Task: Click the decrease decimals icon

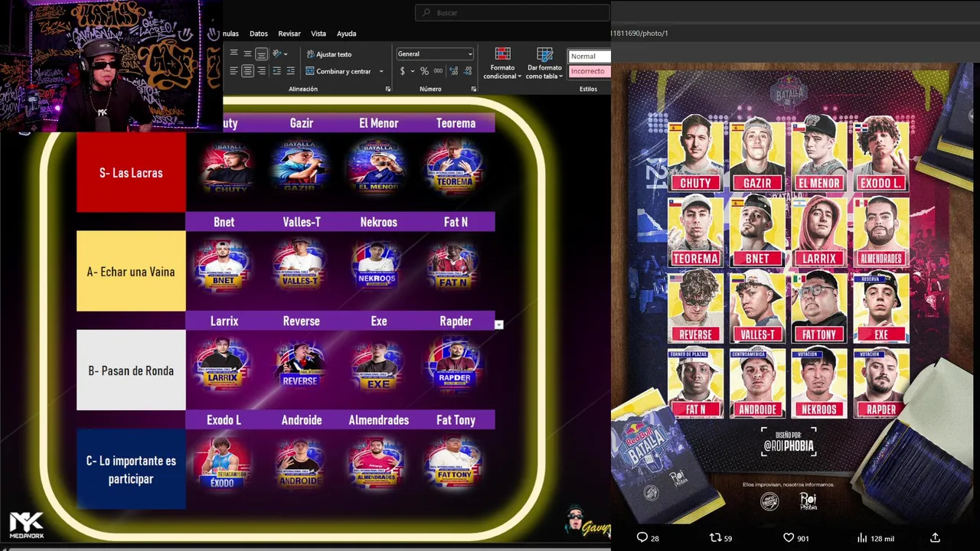Action: click(x=468, y=71)
